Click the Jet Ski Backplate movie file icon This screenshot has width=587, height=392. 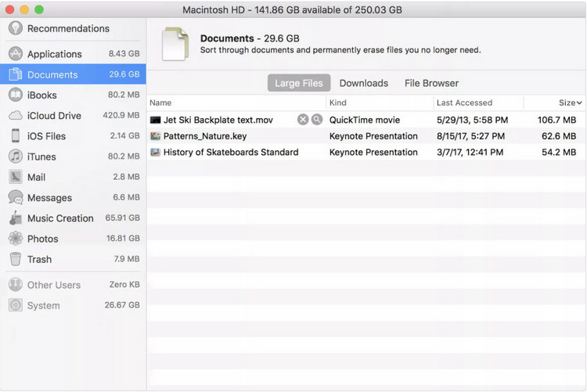(x=155, y=120)
